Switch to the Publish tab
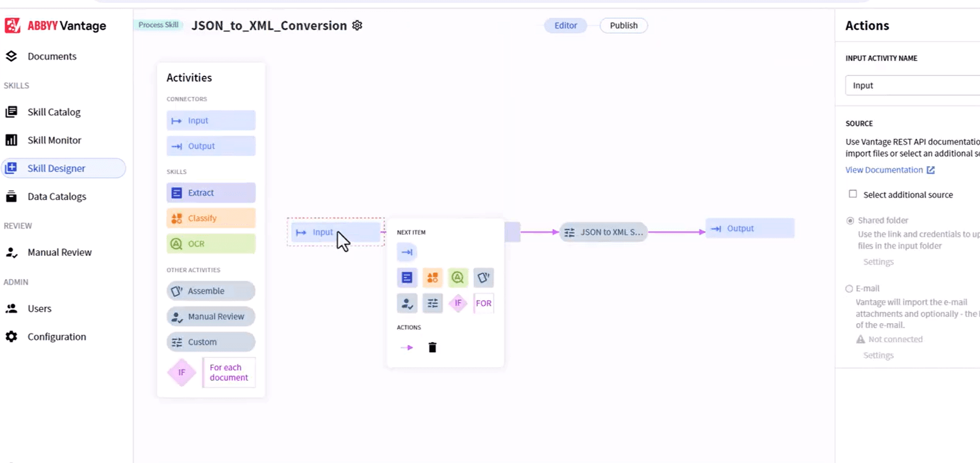Screen dimensions: 980x463 (623, 25)
